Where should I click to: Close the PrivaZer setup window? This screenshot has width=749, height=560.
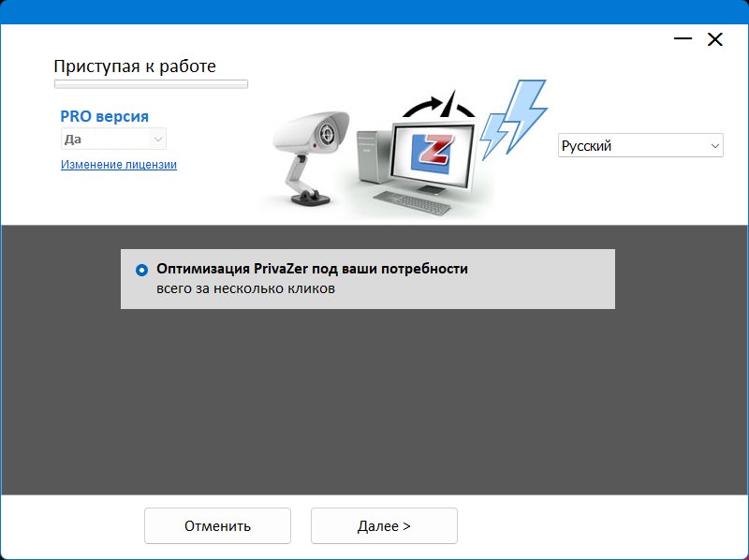[715, 39]
